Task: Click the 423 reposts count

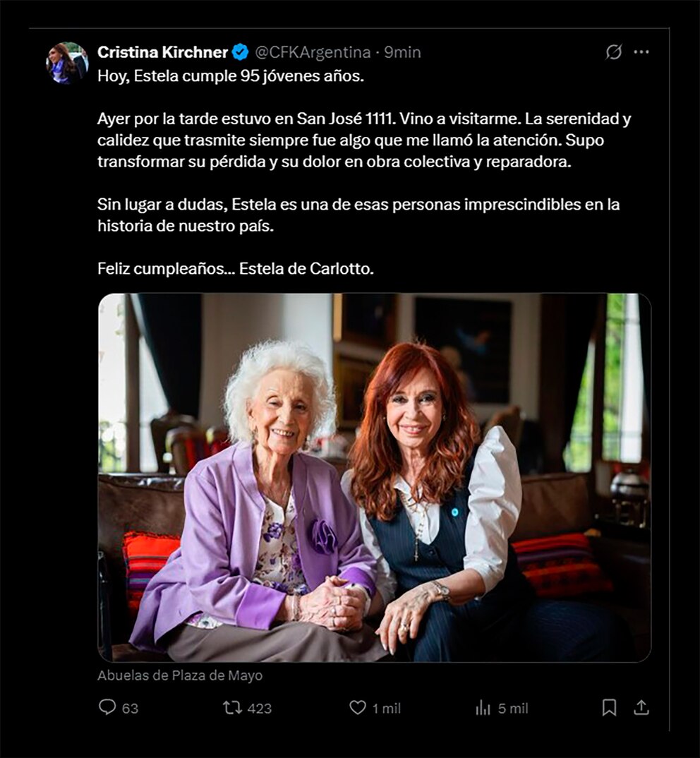Action: (260, 708)
